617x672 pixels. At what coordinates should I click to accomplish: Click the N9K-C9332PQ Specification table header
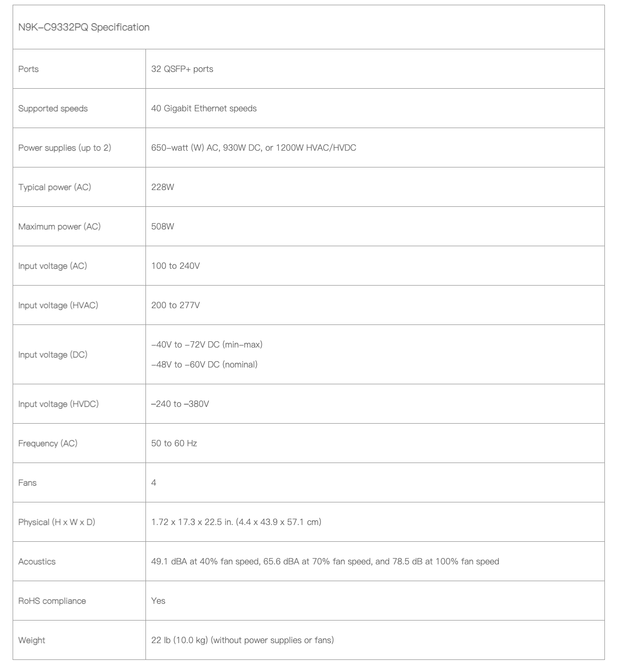[84, 27]
